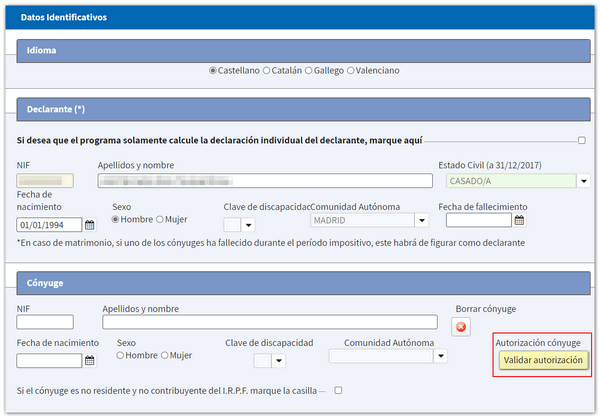This screenshot has width=600, height=418.
Task: Check the individual declaration only checkbox
Action: click(x=582, y=140)
